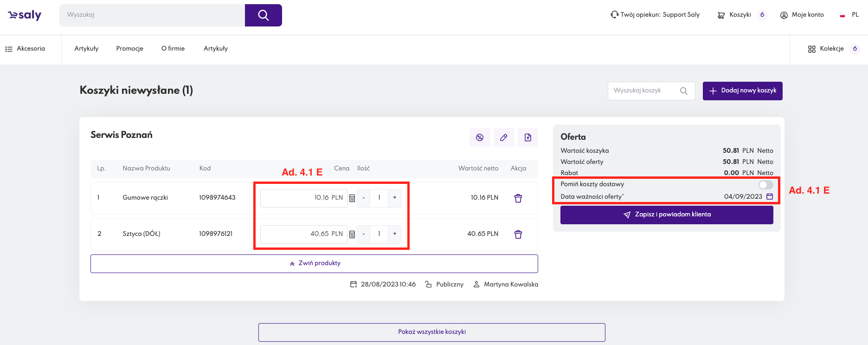Viewport: 868px width, 345px height.
Task: Open calculator icon next to 40,65 PLN price
Action: click(352, 234)
